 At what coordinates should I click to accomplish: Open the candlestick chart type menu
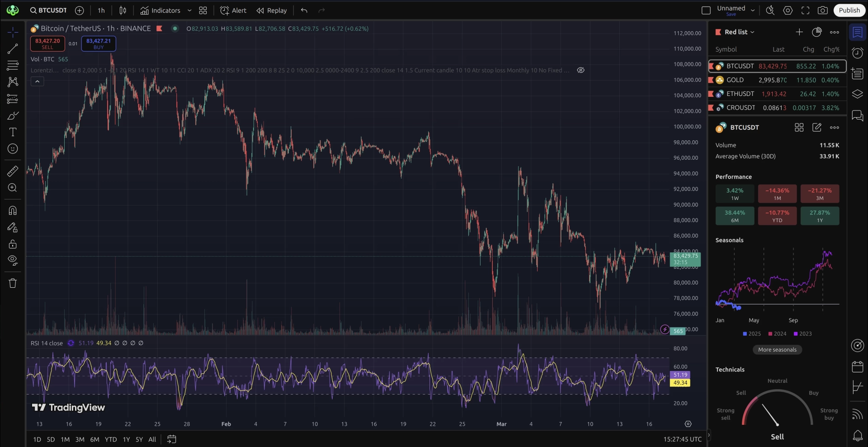pos(123,10)
